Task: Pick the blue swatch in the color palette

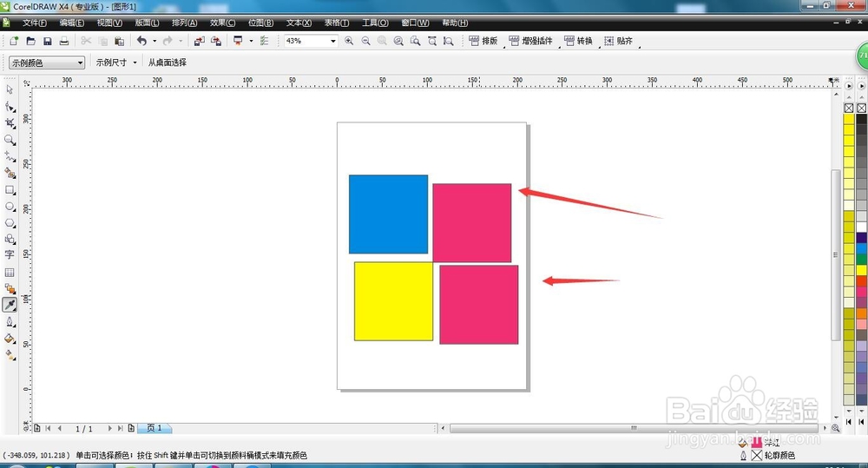Action: [x=861, y=248]
